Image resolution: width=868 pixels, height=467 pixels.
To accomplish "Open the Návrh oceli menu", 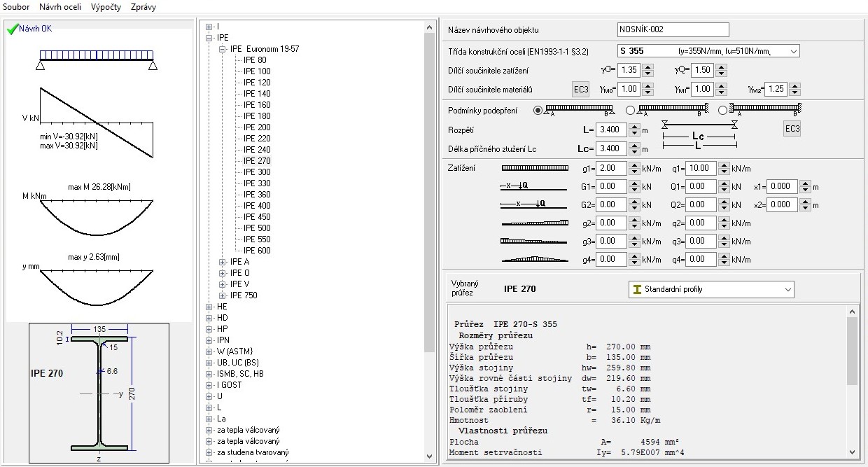I will click(59, 7).
